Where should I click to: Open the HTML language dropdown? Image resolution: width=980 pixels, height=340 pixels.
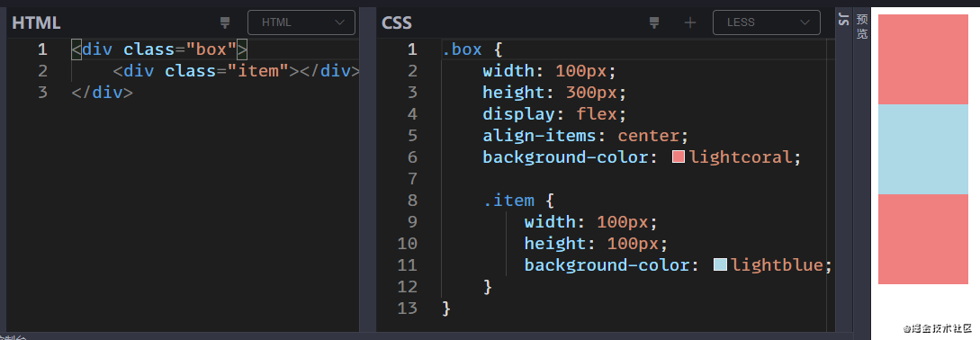[x=301, y=22]
